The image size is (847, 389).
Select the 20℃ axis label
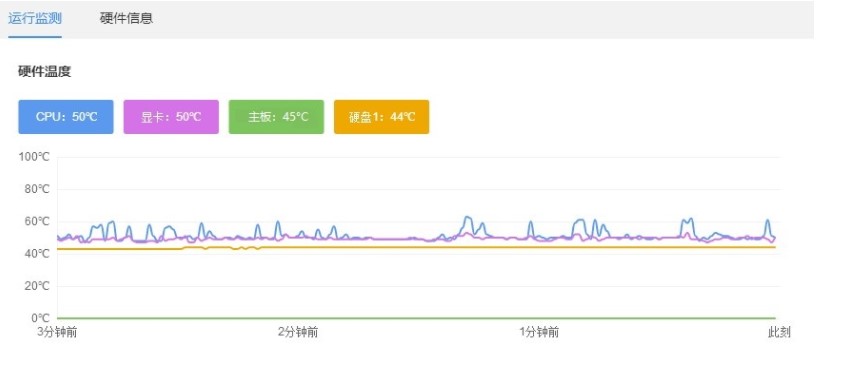pos(37,286)
